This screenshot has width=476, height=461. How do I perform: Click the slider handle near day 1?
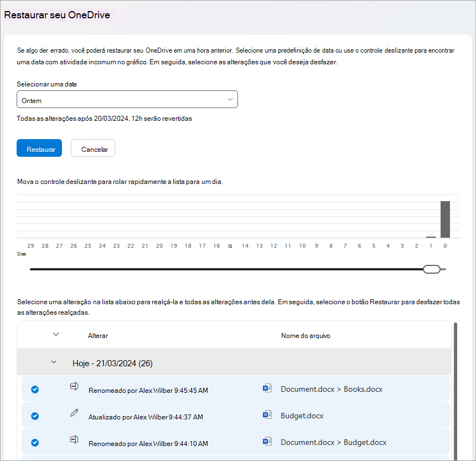click(432, 269)
